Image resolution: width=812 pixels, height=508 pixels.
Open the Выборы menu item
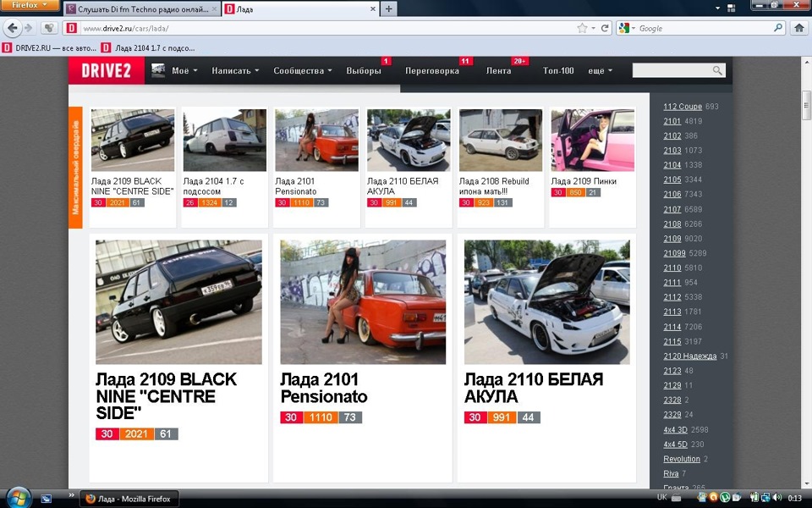364,70
